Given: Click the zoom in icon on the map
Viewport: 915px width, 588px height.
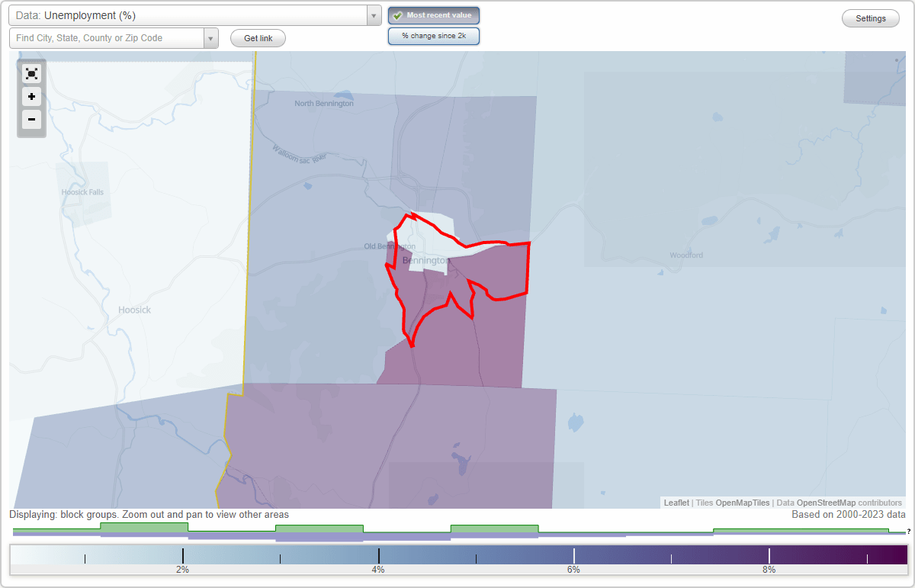Looking at the screenshot, I should coord(31,97).
